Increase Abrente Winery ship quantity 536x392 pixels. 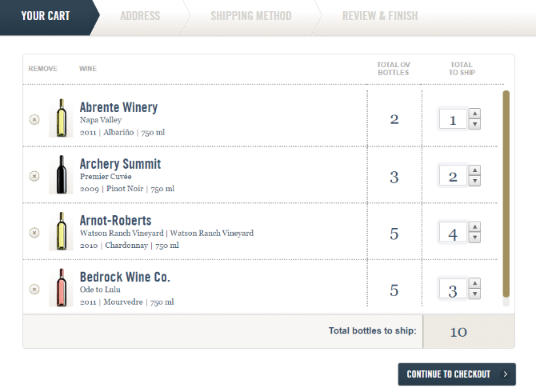click(474, 114)
